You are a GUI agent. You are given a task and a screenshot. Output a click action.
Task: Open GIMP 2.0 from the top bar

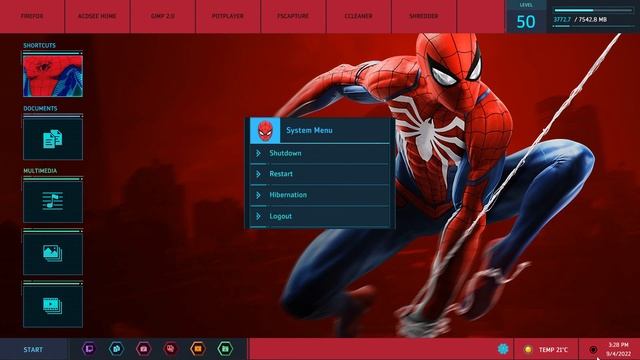[162, 16]
